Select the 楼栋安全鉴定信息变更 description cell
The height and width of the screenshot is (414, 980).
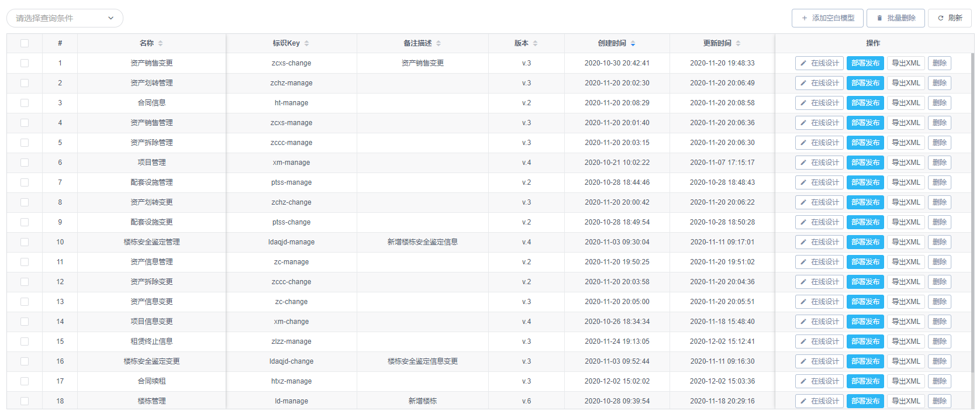(x=423, y=361)
